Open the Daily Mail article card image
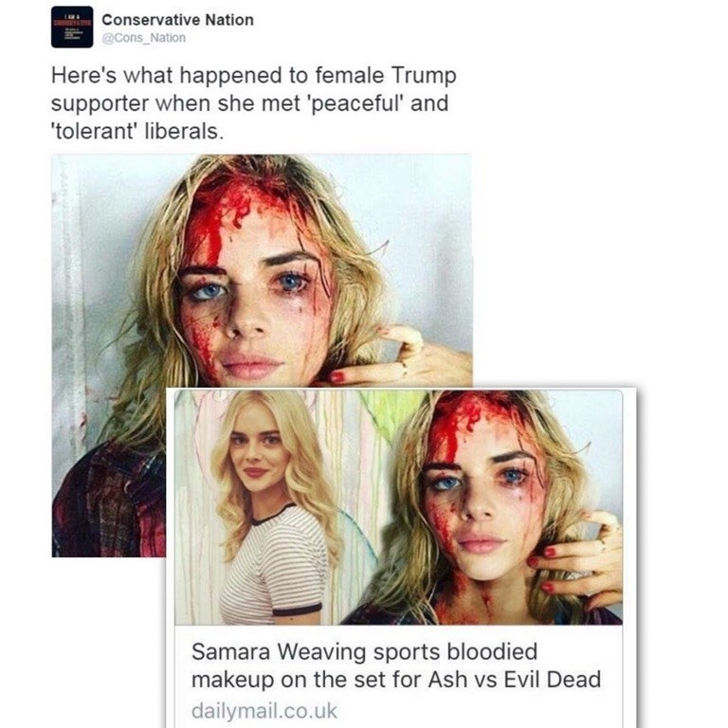 398,507
